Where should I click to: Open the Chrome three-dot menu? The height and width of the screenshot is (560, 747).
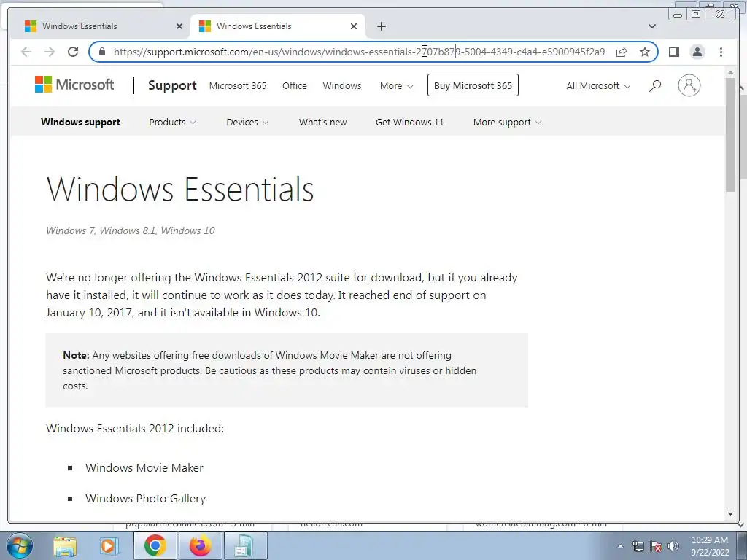tap(721, 52)
